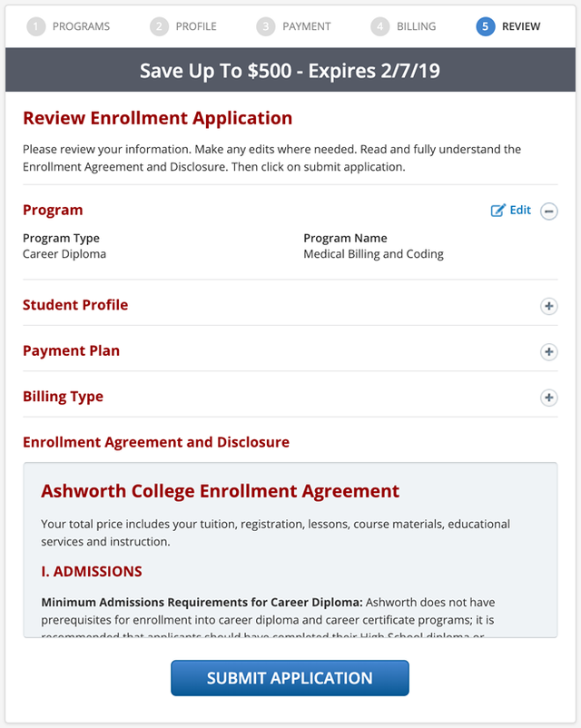Go to the Programs step tab

[x=80, y=26]
